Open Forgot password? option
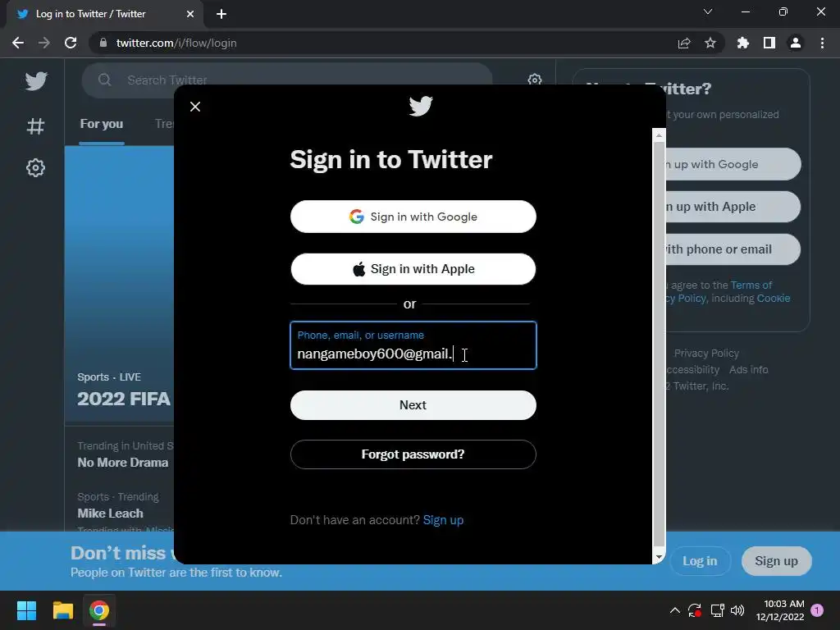The width and height of the screenshot is (840, 630). click(x=413, y=454)
